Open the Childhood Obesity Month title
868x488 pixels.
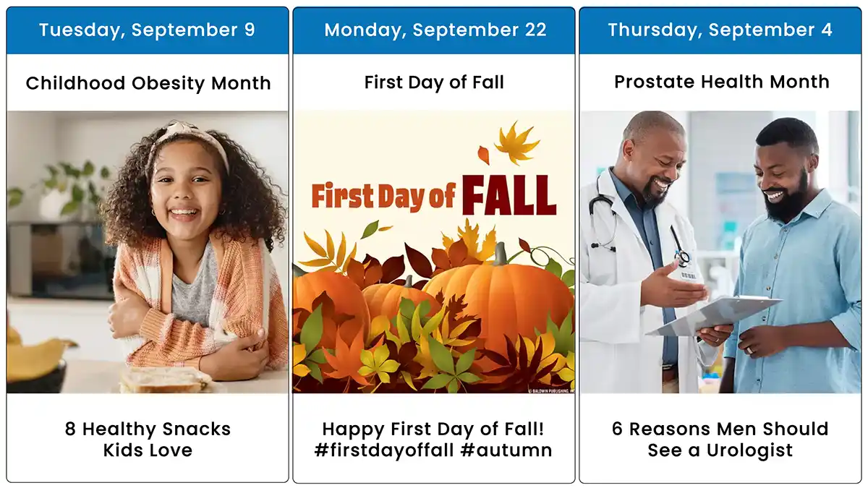click(148, 83)
